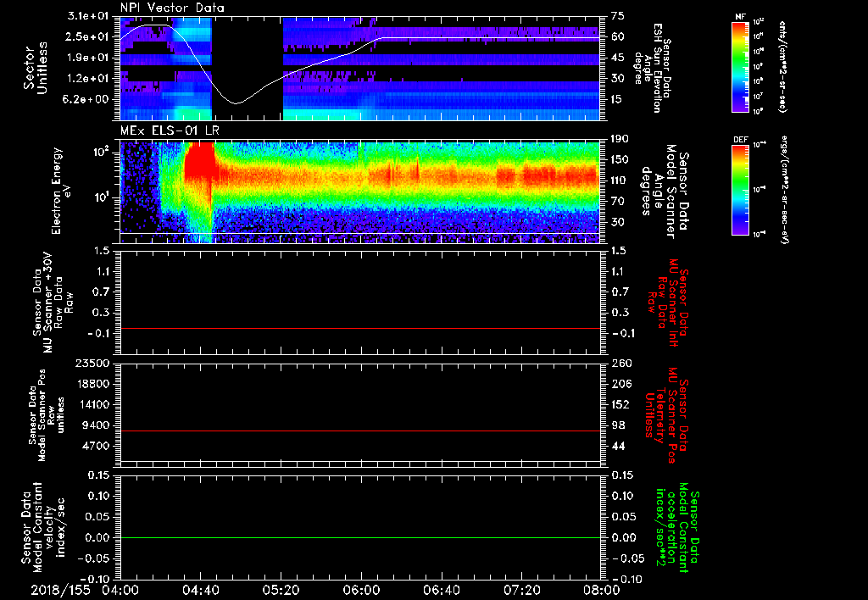This screenshot has width=868, height=600.
Task: Click the 206 telemetry tick label
Action: pos(620,384)
